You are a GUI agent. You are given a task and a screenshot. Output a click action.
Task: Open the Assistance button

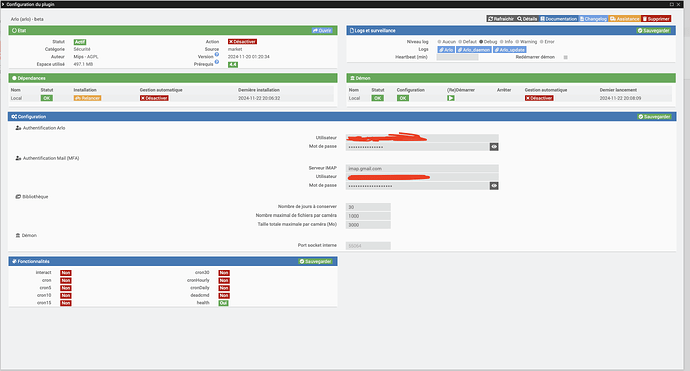pyautogui.click(x=624, y=19)
